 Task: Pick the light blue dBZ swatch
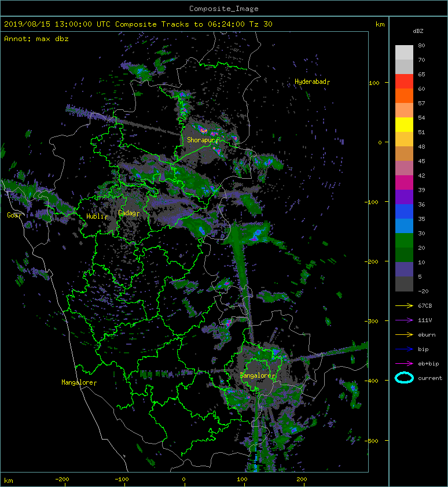coord(404,226)
